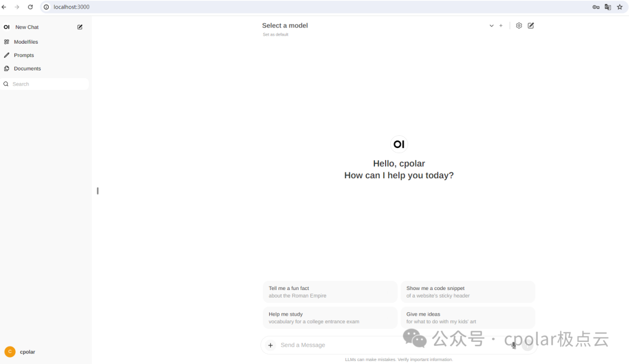Screen dimensions: 629x364
Task: Click the orange cpolar avatar
Action: 10,352
